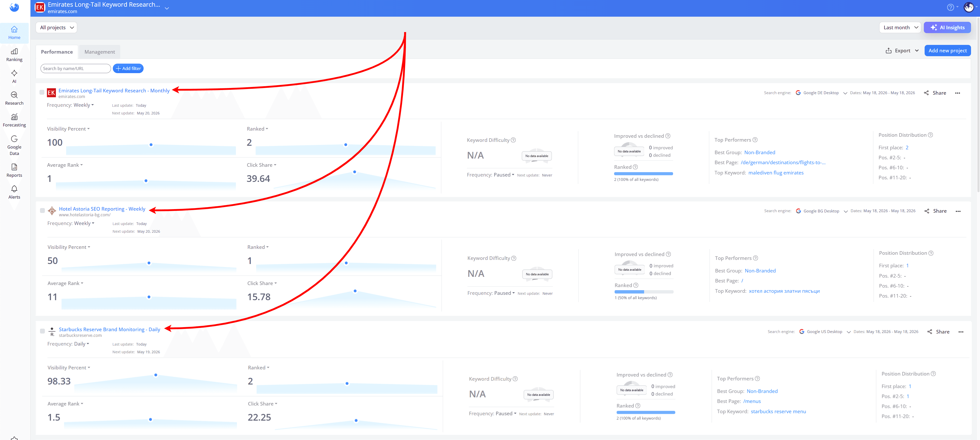The image size is (980, 440).
Task: Open the All projects dropdown
Action: pyautogui.click(x=57, y=27)
